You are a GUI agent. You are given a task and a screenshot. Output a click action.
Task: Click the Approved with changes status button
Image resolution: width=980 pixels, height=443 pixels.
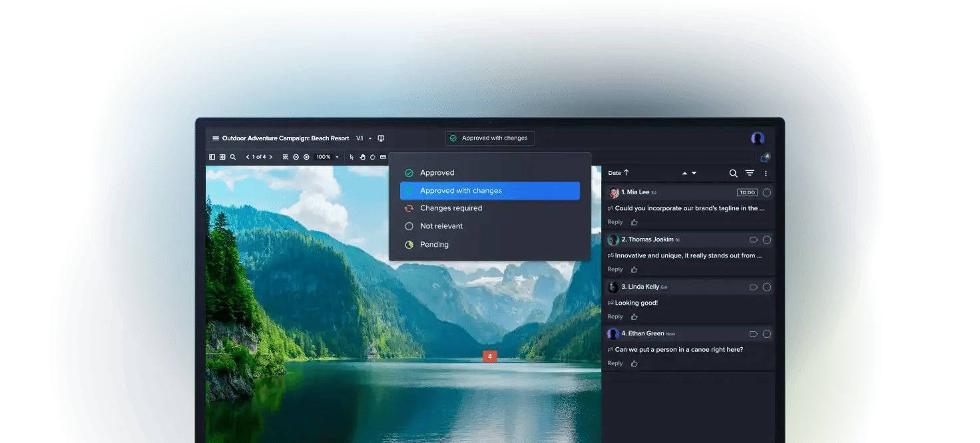click(x=489, y=138)
